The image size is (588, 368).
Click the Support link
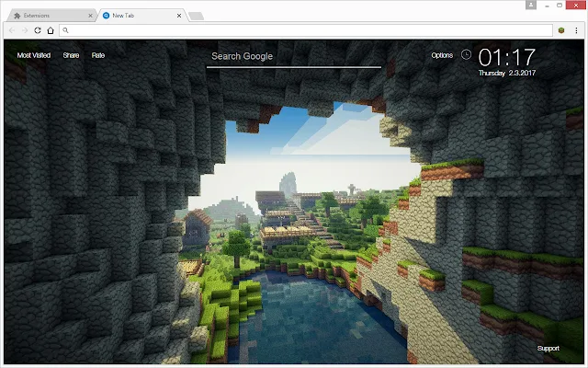(x=548, y=348)
